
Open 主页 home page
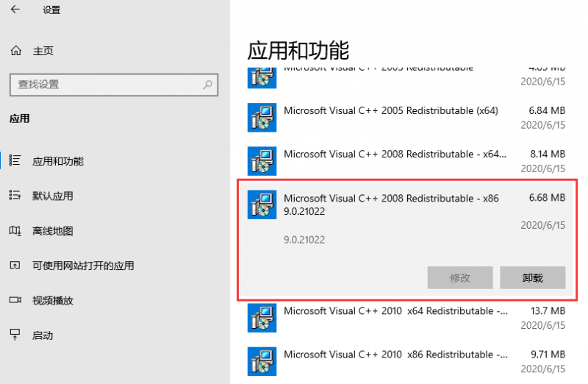tap(43, 51)
